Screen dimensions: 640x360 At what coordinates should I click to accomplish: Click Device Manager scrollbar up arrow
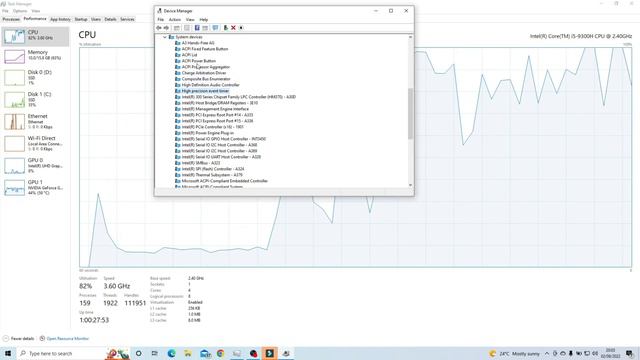[x=410, y=37]
